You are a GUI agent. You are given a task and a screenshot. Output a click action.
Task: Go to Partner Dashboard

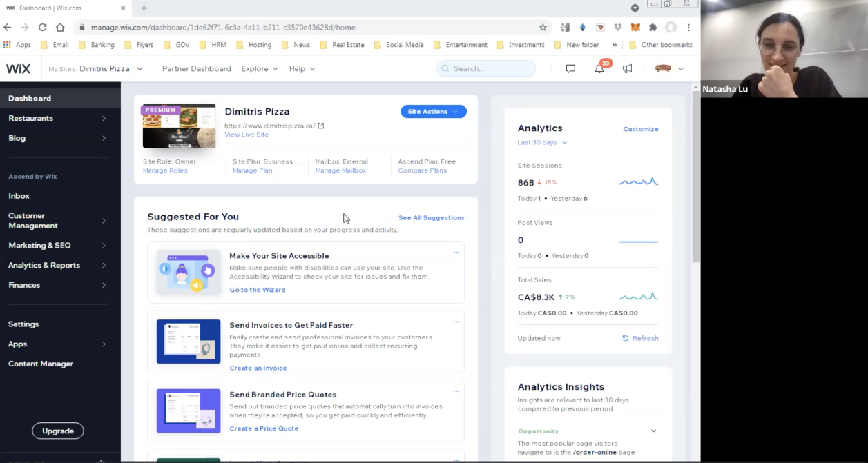click(x=197, y=69)
